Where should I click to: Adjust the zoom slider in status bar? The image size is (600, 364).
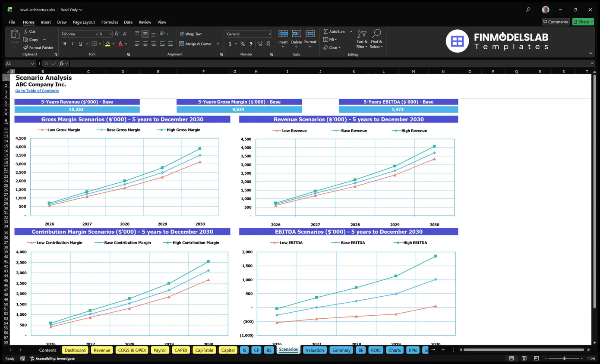564,358
